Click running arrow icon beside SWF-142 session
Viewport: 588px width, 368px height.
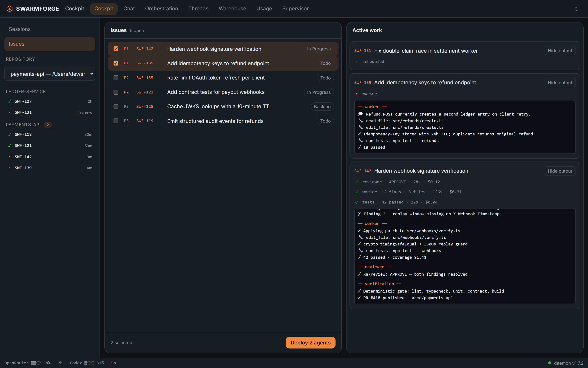[10, 157]
